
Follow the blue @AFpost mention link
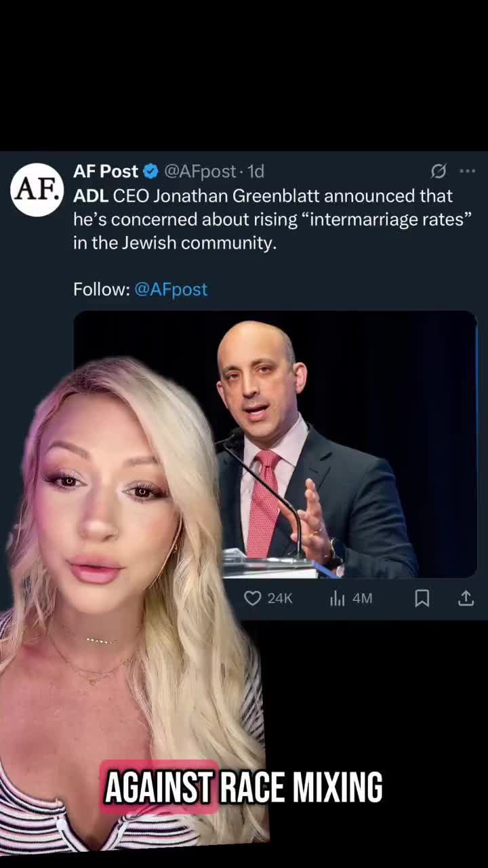171,289
